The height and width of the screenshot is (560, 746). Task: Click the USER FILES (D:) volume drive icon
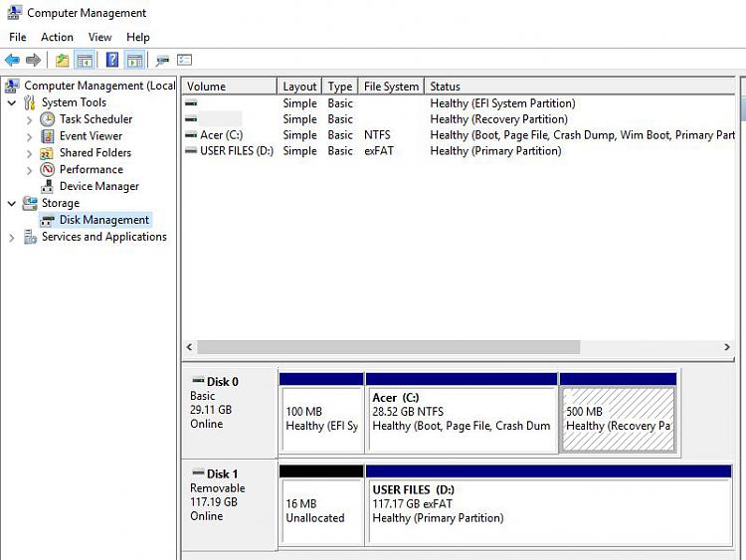tap(191, 151)
